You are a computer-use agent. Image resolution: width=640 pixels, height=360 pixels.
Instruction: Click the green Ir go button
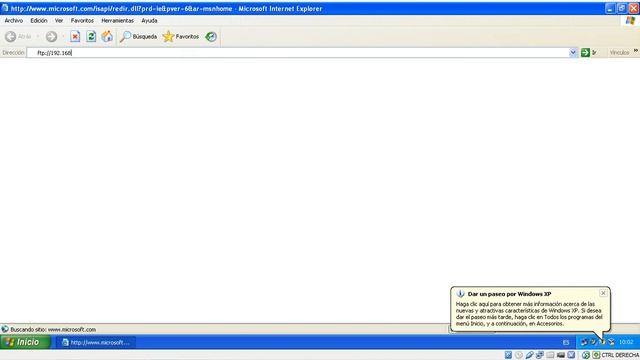589,53
